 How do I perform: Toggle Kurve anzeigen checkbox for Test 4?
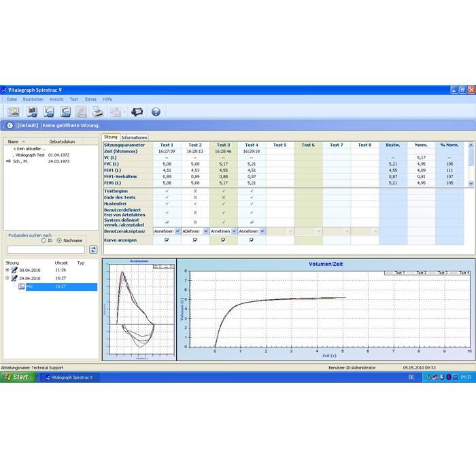pyautogui.click(x=252, y=240)
